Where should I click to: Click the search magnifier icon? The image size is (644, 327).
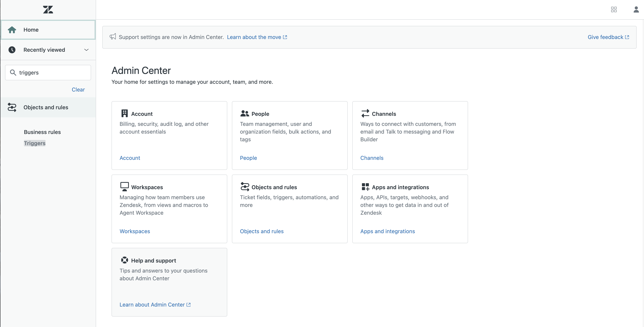pyautogui.click(x=13, y=73)
